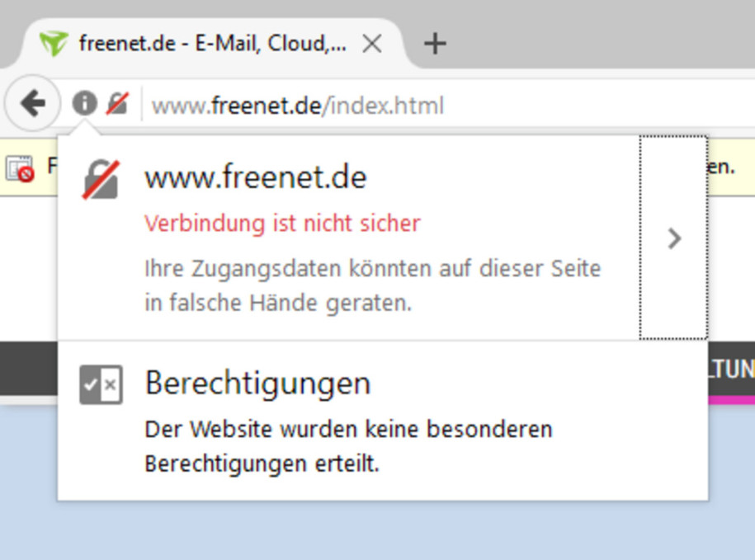
Task: Click the 'Ihre Zugangsdaten könnten' warning description
Action: click(373, 285)
